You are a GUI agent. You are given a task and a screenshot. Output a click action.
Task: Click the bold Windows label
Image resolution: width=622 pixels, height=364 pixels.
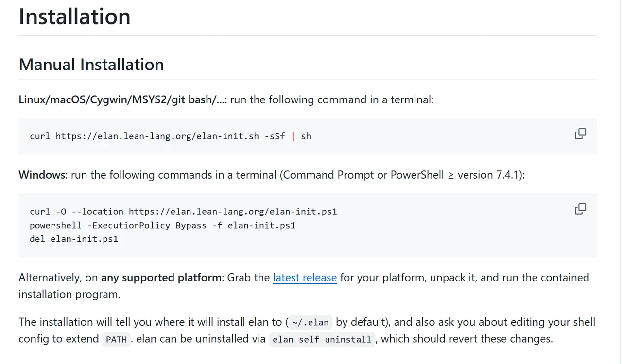click(42, 175)
